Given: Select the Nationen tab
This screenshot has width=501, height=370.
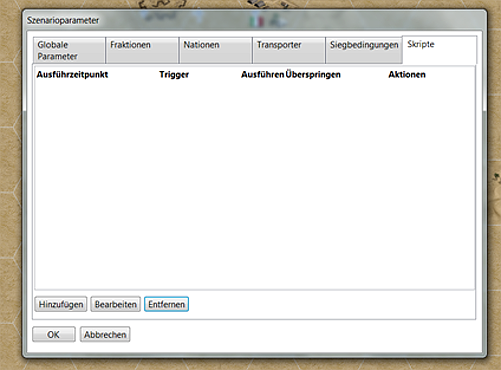Looking at the screenshot, I should point(216,50).
